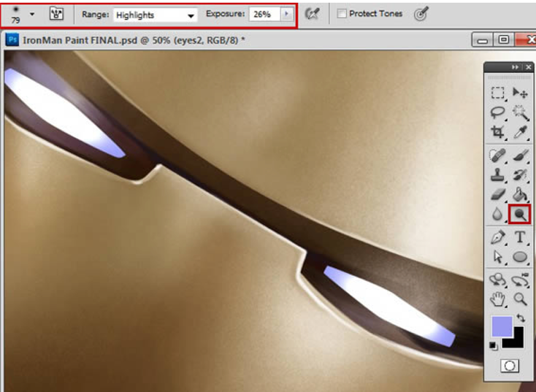Select the Hand tool

(x=498, y=299)
